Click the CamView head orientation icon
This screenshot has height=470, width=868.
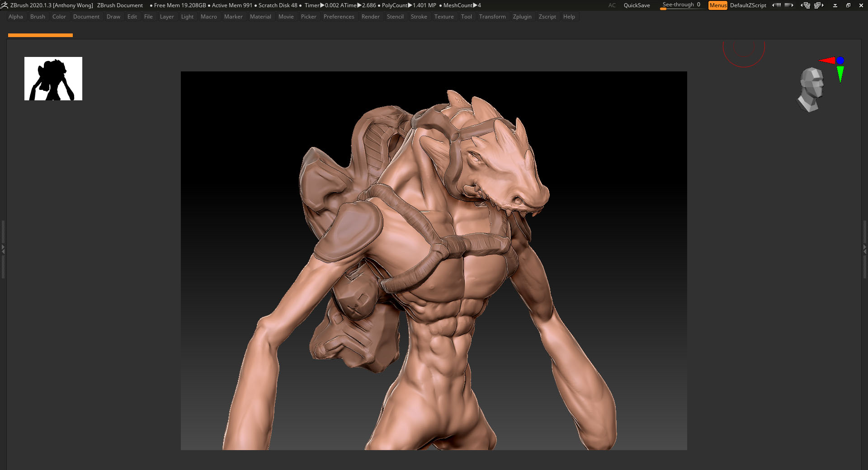811,89
